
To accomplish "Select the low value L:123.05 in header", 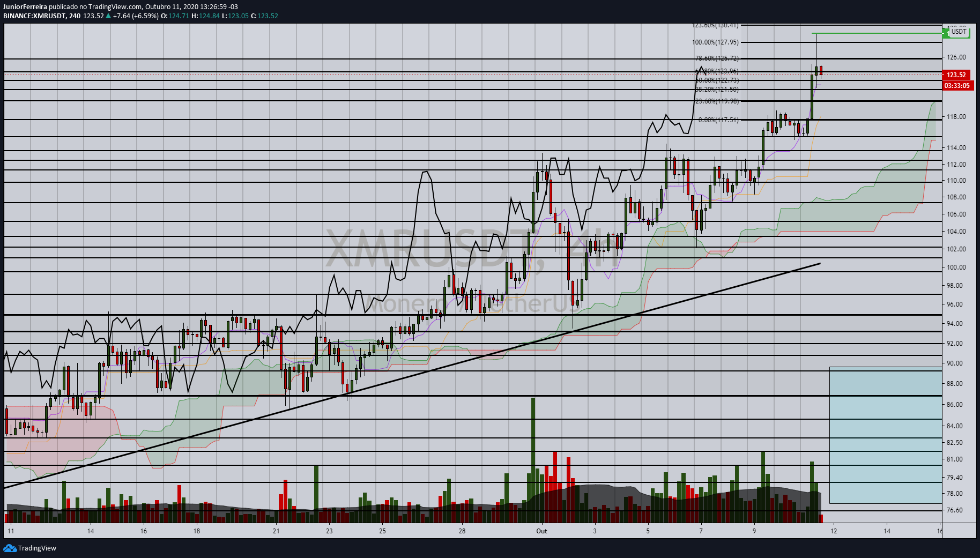I will click(x=235, y=16).
